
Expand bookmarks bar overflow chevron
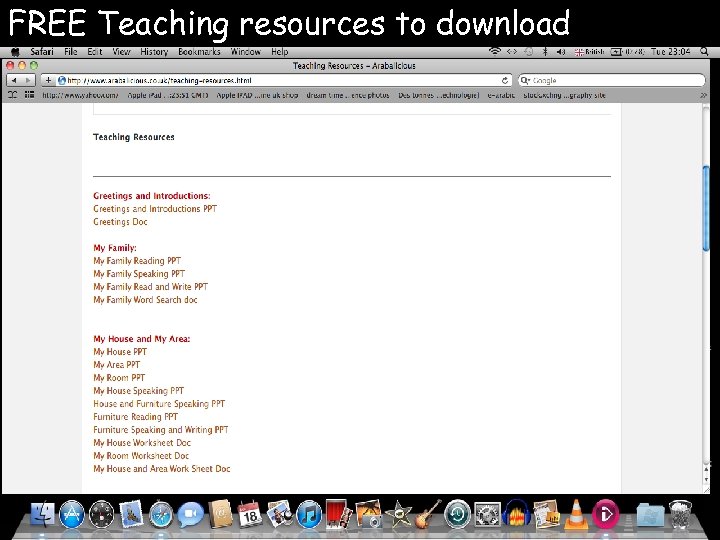pyautogui.click(x=703, y=95)
